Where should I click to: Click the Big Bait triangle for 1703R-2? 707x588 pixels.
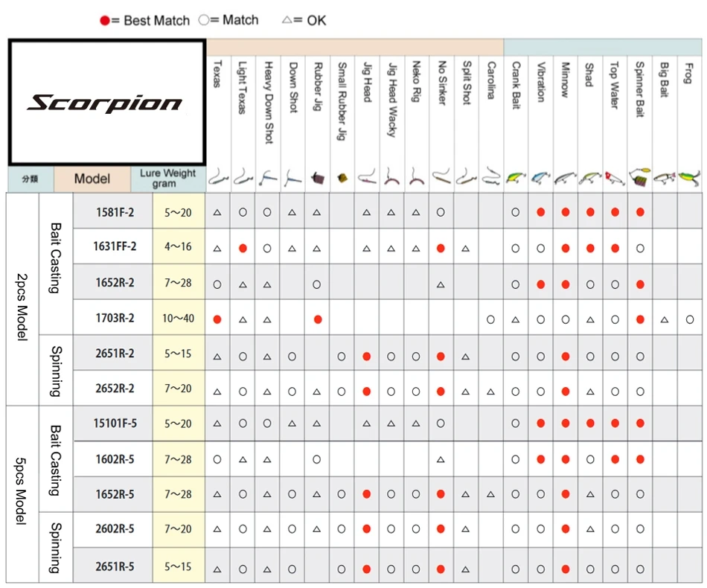(664, 320)
